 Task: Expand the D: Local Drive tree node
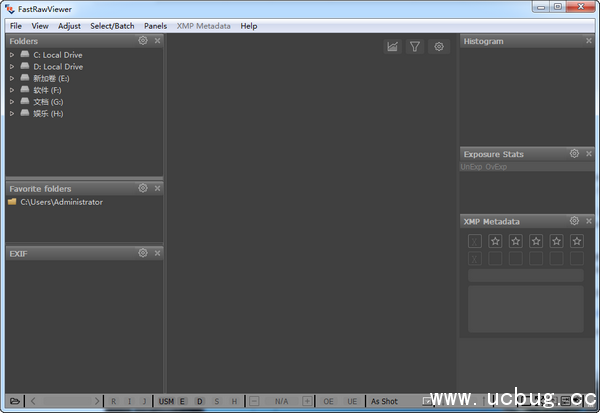point(12,67)
